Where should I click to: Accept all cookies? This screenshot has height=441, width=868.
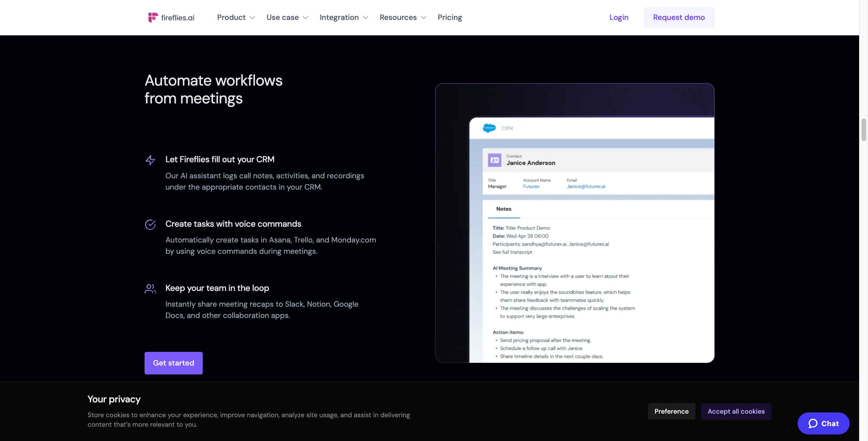pos(736,411)
